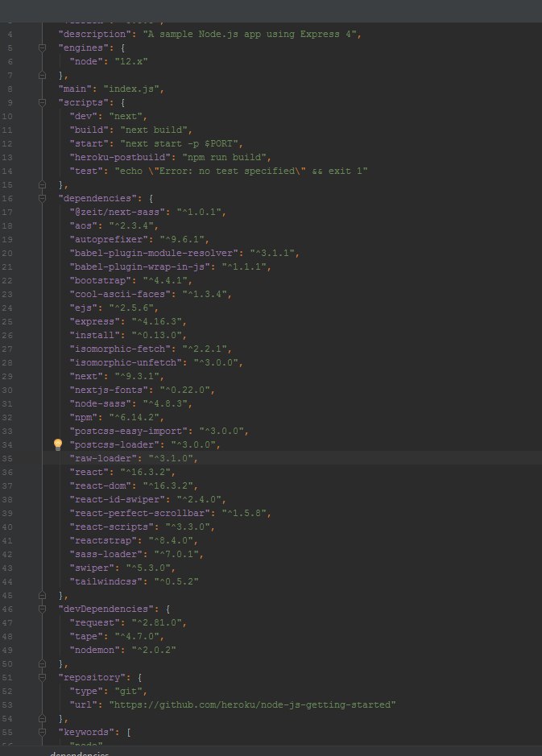Click the lightbulb intention icon at postcss-loader

[x=58, y=444]
